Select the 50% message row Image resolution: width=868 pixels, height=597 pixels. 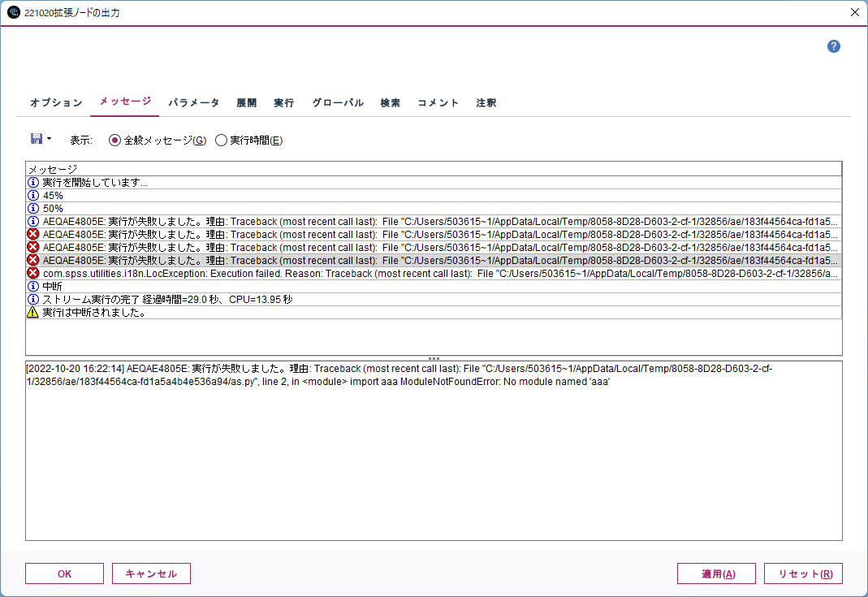[x=434, y=208]
